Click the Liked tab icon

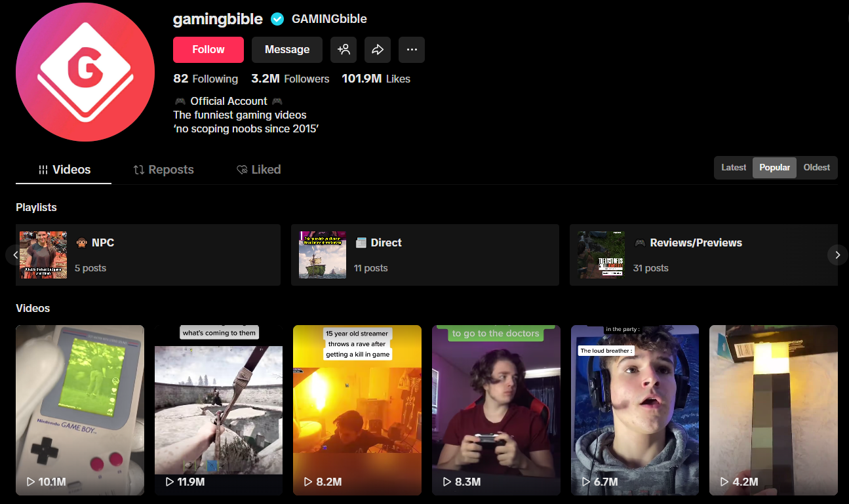[241, 169]
